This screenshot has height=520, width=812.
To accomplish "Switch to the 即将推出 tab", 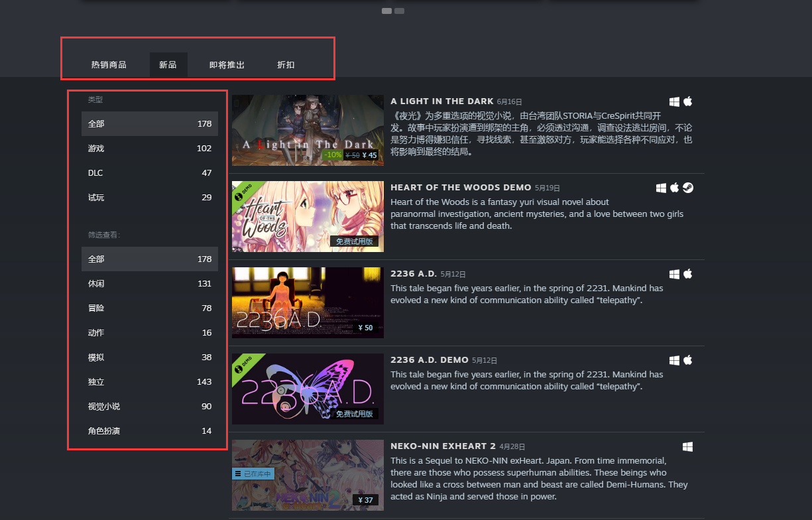I will pos(227,65).
